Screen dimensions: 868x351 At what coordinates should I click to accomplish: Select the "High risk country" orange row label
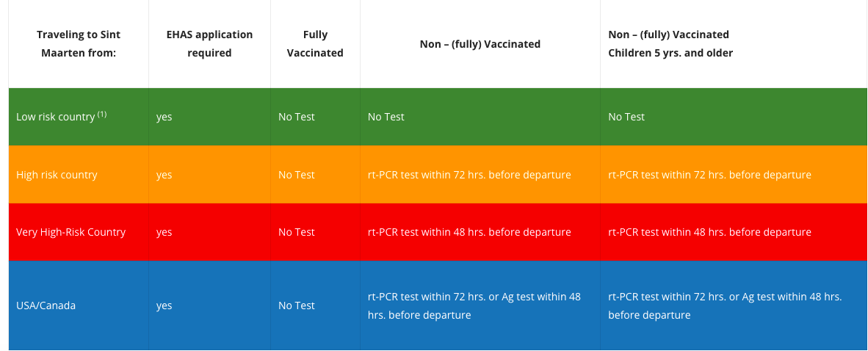pos(57,175)
